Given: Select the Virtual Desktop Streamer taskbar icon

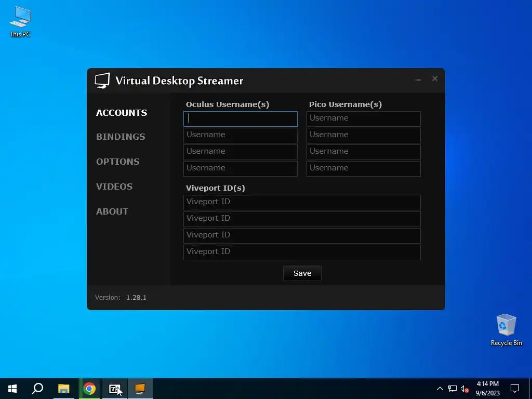Looking at the screenshot, I should [x=140, y=389].
